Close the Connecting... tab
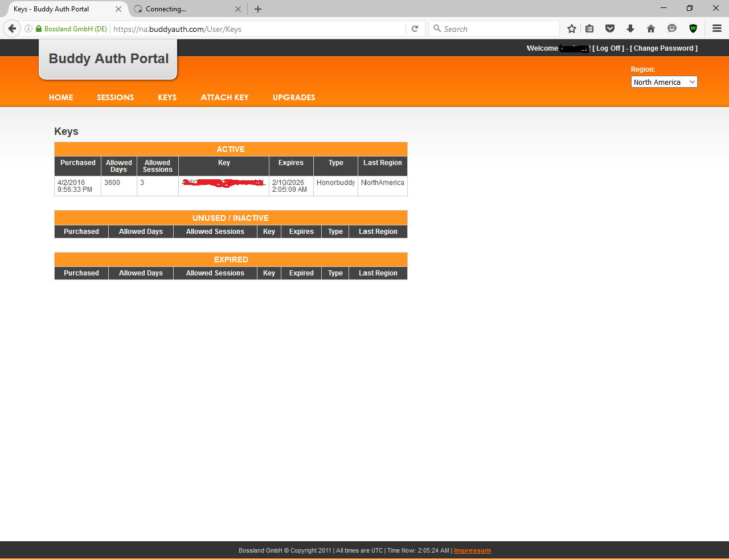This screenshot has width=729, height=560. [x=238, y=9]
